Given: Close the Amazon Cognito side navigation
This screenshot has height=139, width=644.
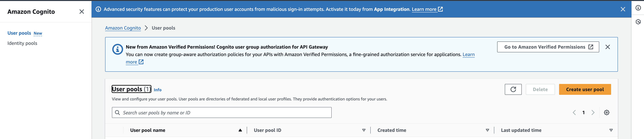Looking at the screenshot, I should [x=82, y=12].
